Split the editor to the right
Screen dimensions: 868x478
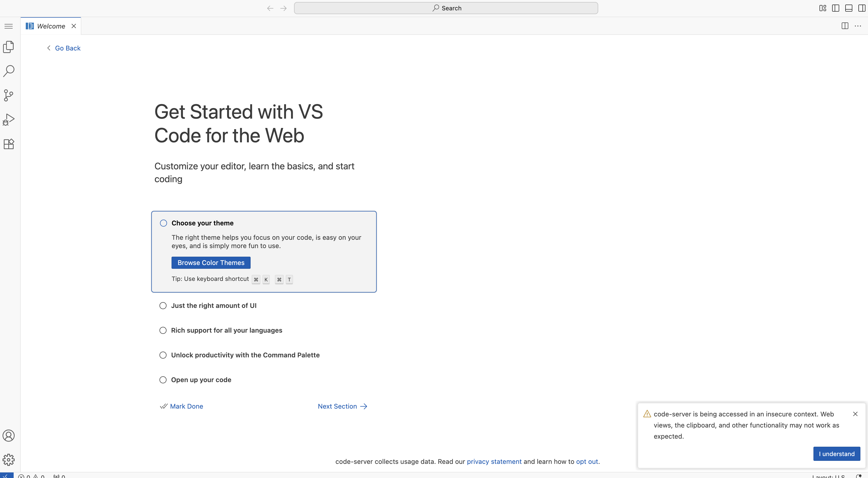pyautogui.click(x=845, y=26)
